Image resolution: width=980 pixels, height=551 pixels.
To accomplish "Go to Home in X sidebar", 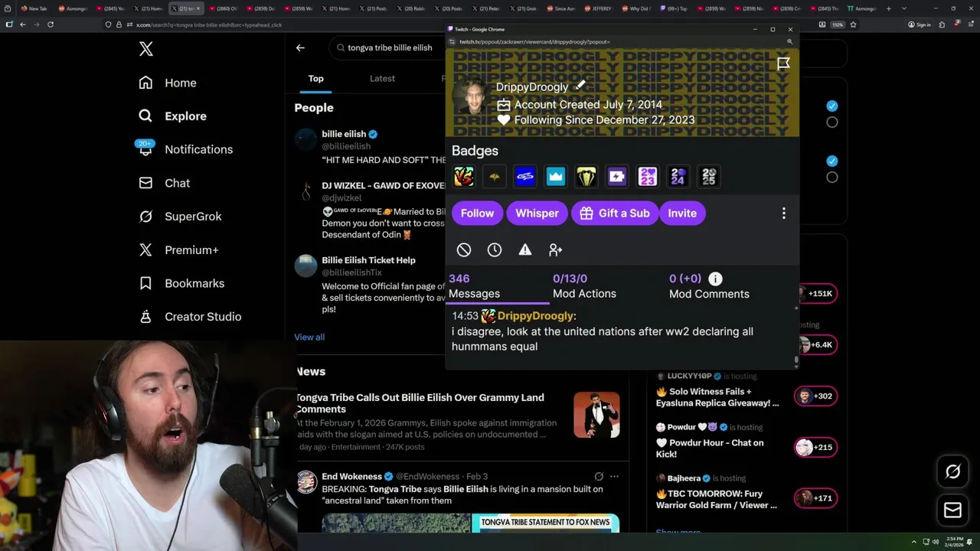I will point(168,83).
